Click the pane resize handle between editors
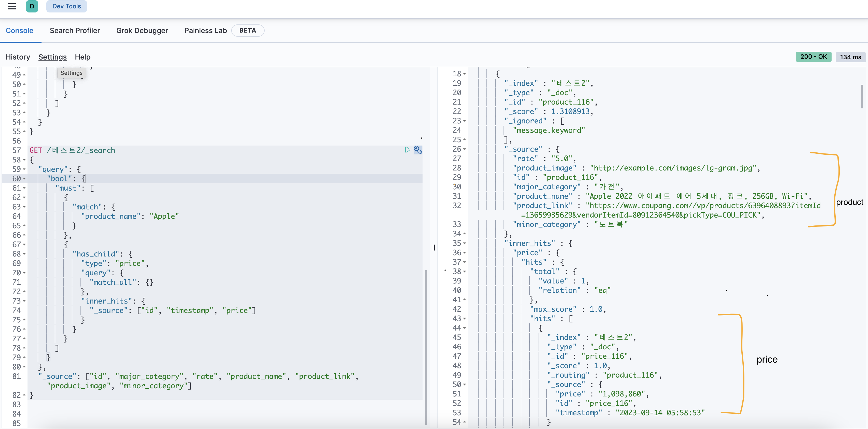 point(434,248)
